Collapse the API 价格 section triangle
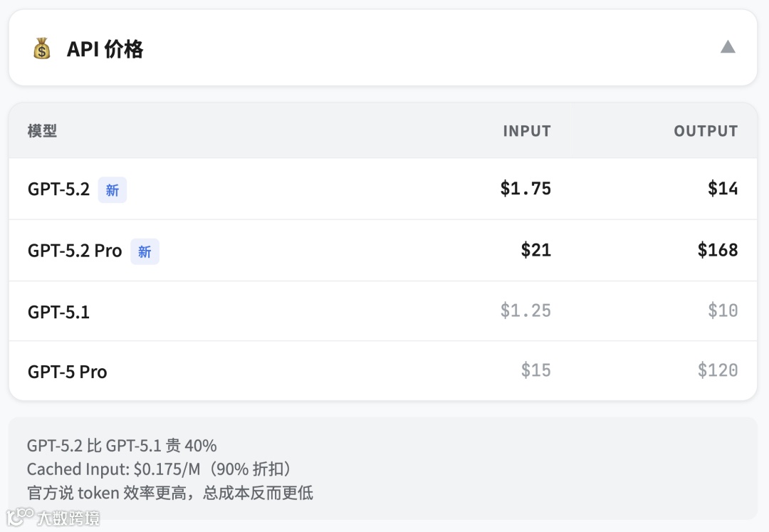The height and width of the screenshot is (532, 769). (x=727, y=47)
